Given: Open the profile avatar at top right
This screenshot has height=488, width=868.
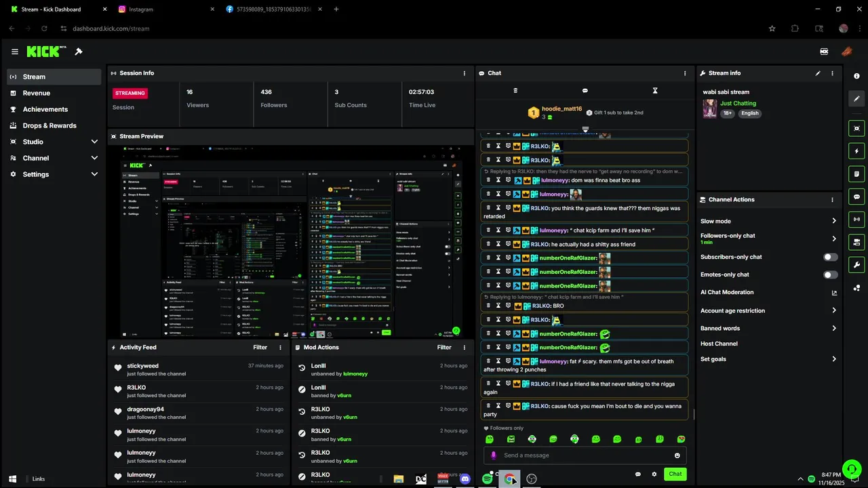Looking at the screenshot, I should tap(846, 52).
